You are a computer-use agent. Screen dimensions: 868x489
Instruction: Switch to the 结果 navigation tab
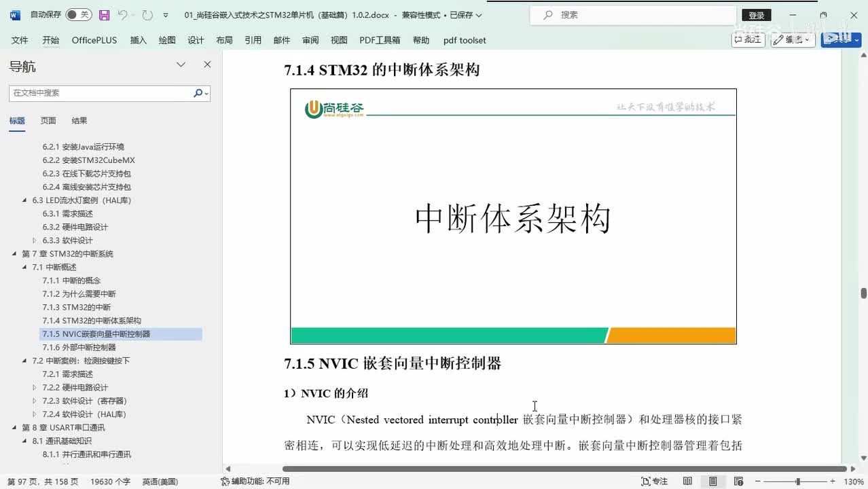[x=79, y=121]
